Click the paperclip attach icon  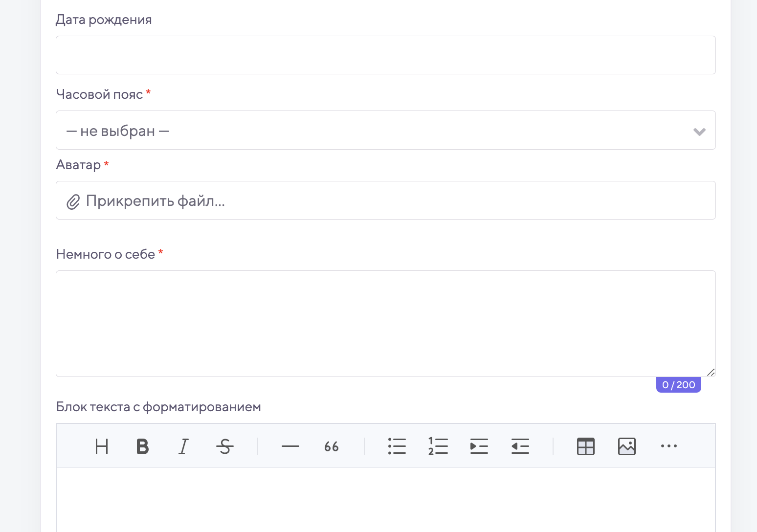[73, 201]
